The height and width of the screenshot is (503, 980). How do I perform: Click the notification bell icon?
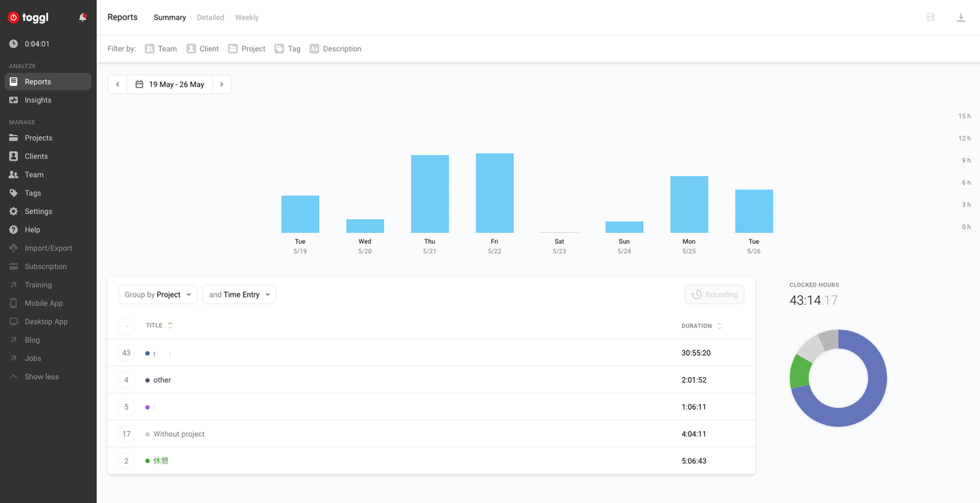tap(82, 18)
